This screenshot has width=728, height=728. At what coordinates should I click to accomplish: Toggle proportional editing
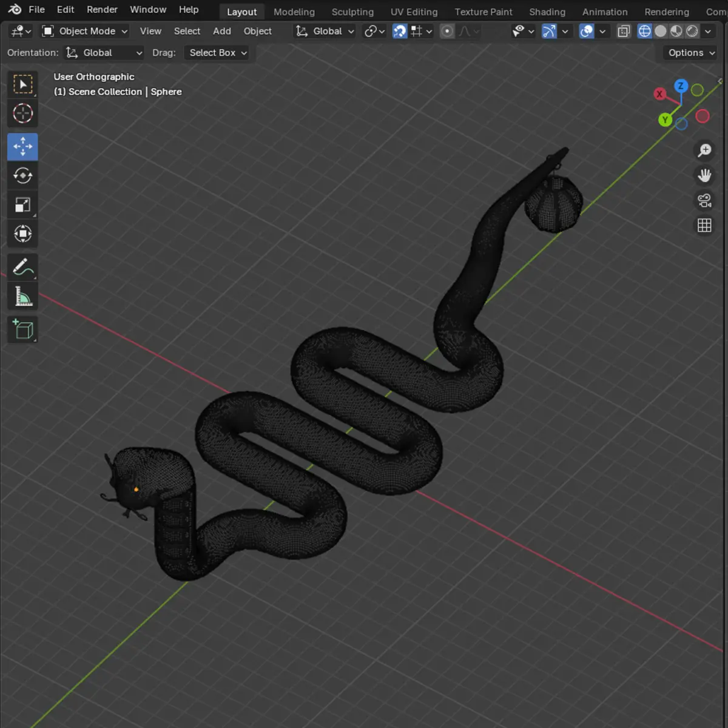[447, 31]
